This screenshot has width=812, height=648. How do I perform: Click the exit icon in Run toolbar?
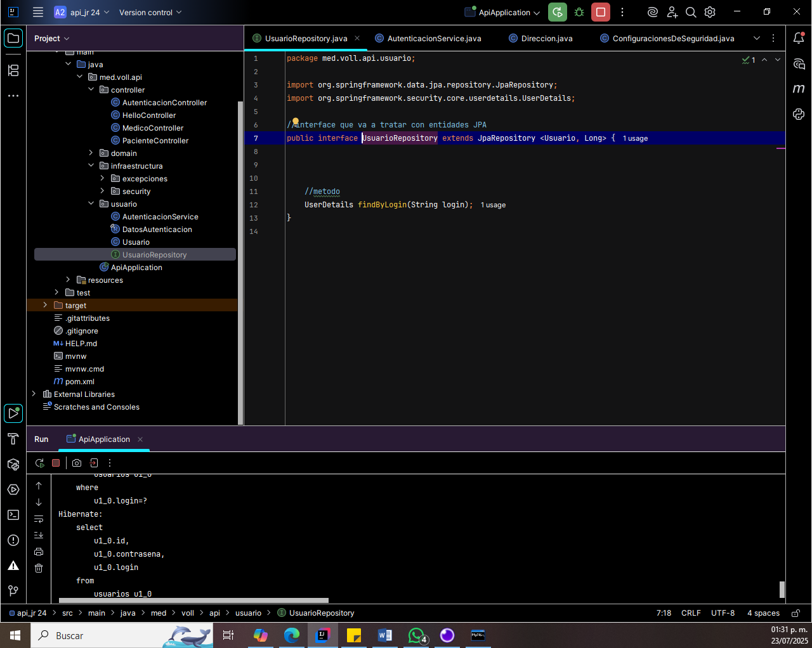tap(94, 463)
